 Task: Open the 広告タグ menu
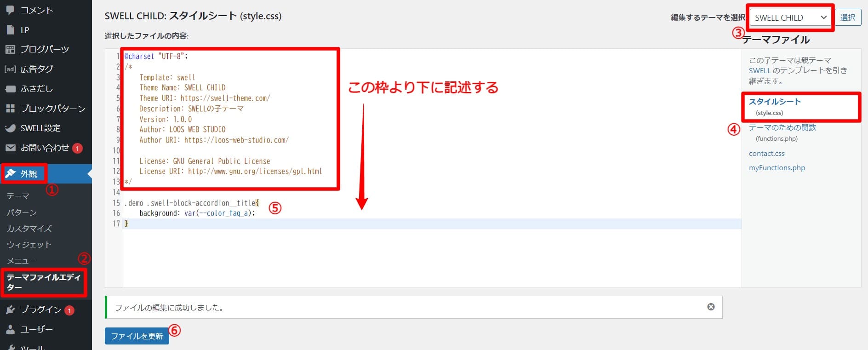pyautogui.click(x=37, y=69)
